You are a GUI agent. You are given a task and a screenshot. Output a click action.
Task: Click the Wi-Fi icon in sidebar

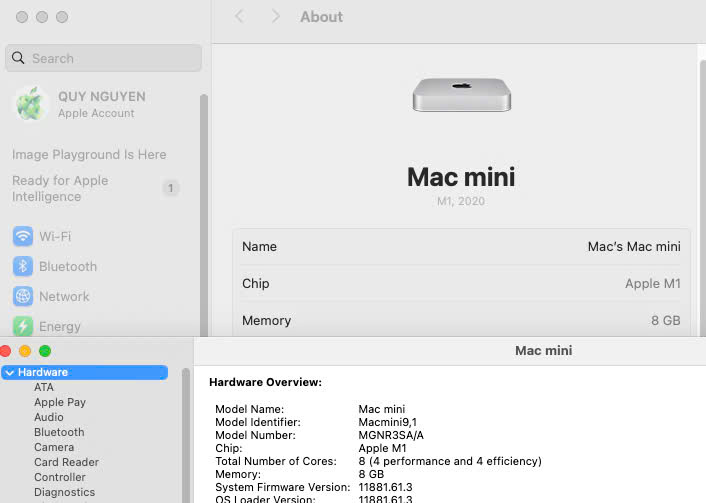(23, 236)
